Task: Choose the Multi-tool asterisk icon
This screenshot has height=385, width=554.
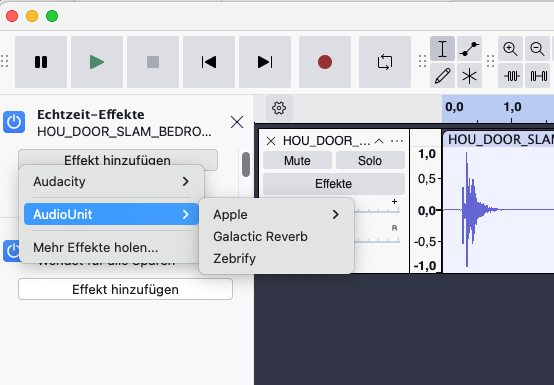Action: tap(469, 76)
